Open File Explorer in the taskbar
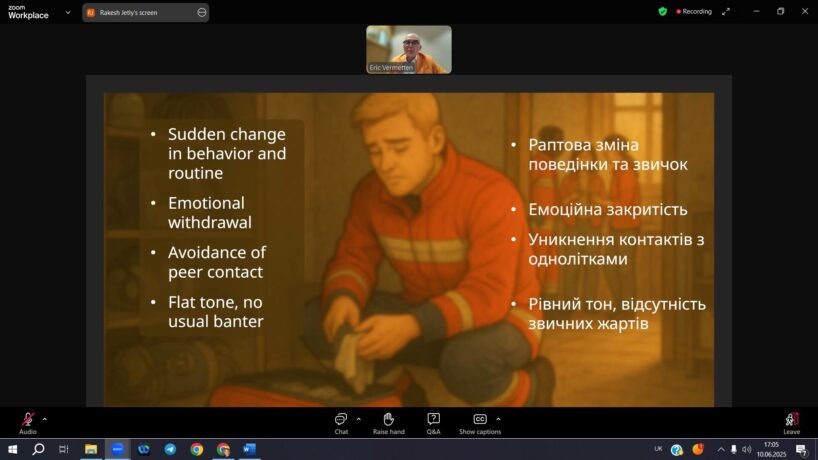 click(x=91, y=449)
